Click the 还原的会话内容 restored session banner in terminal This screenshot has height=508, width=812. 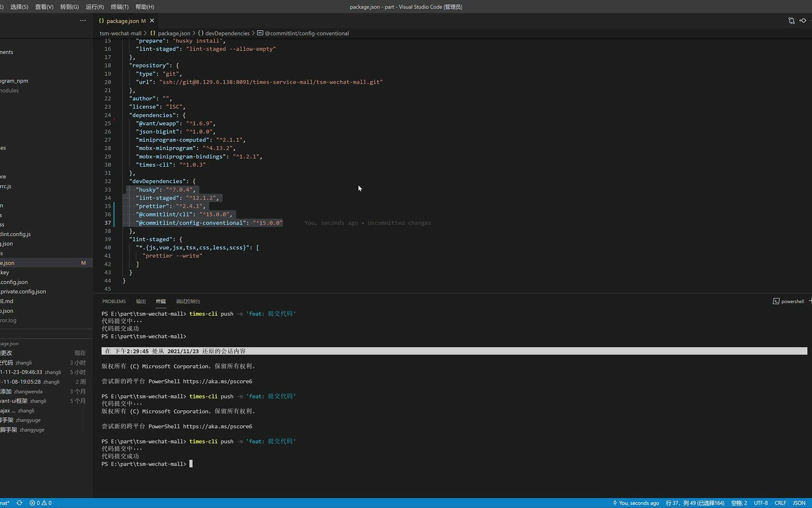(454, 351)
